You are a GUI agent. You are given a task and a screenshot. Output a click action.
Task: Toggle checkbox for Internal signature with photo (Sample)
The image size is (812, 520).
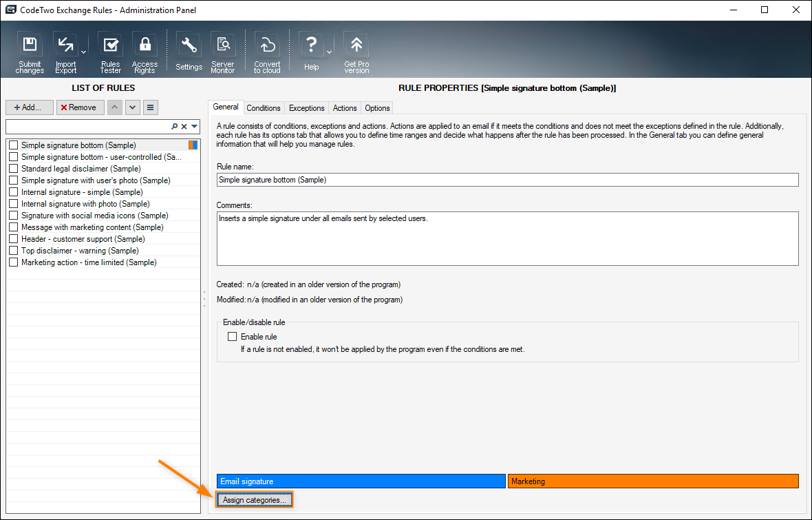point(14,204)
